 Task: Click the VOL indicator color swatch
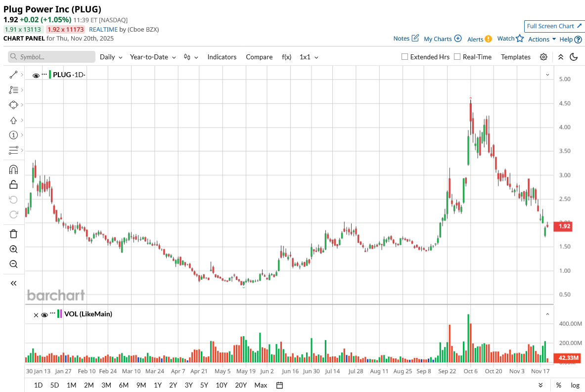[x=59, y=314]
